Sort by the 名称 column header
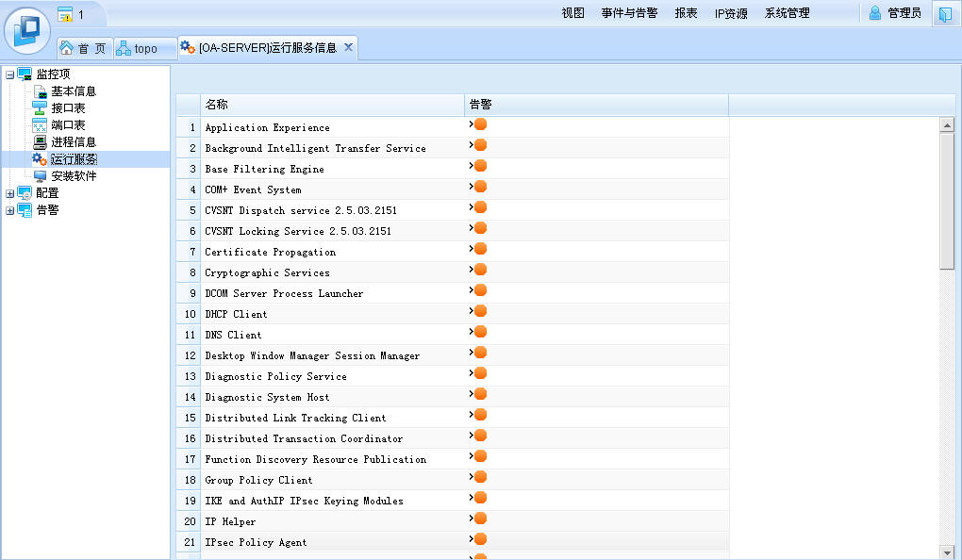 click(332, 105)
